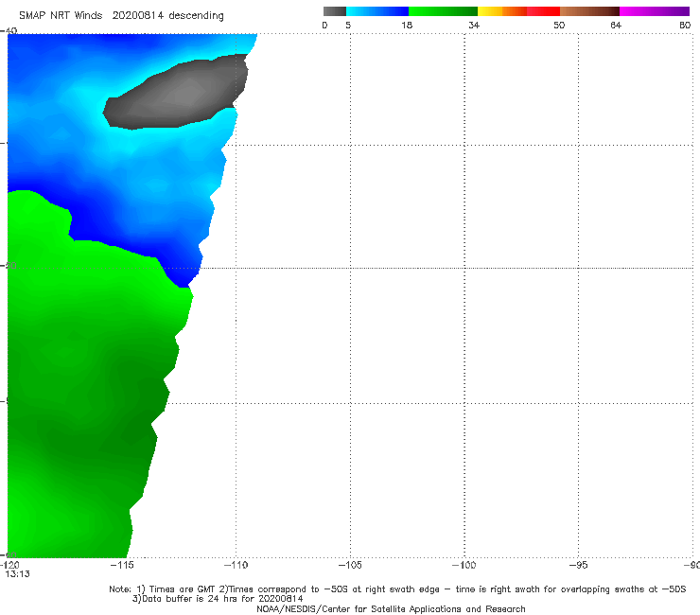
Task: Click the gray 0-5 segment of the color bar
Action: 335,11
